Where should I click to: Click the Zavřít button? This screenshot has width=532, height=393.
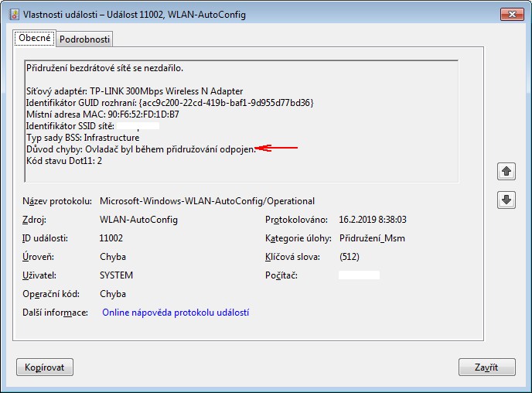pyautogui.click(x=486, y=367)
